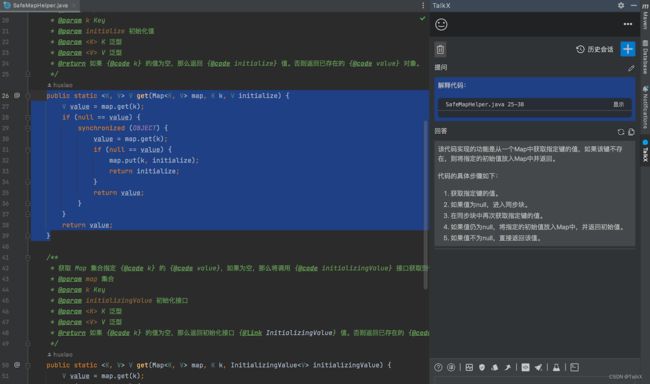
Task: Collapse the get method fold at line 26
Action: coord(28,95)
